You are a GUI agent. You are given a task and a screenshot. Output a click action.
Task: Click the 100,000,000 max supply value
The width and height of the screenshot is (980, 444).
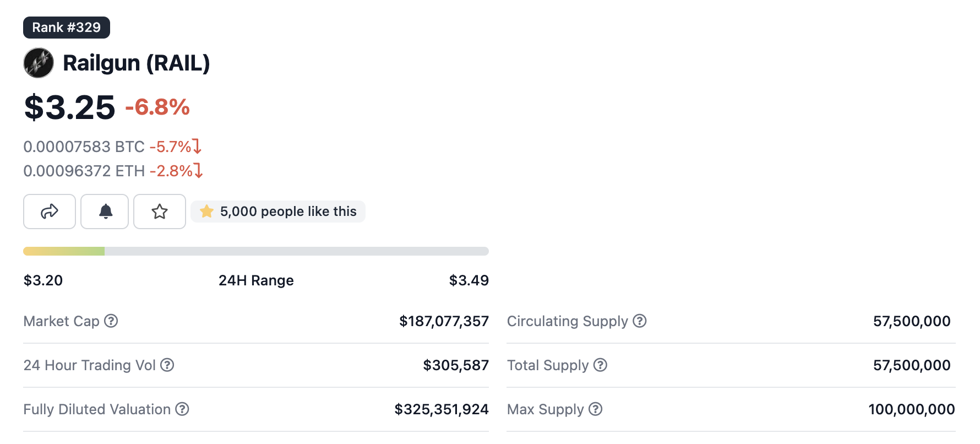click(x=911, y=409)
